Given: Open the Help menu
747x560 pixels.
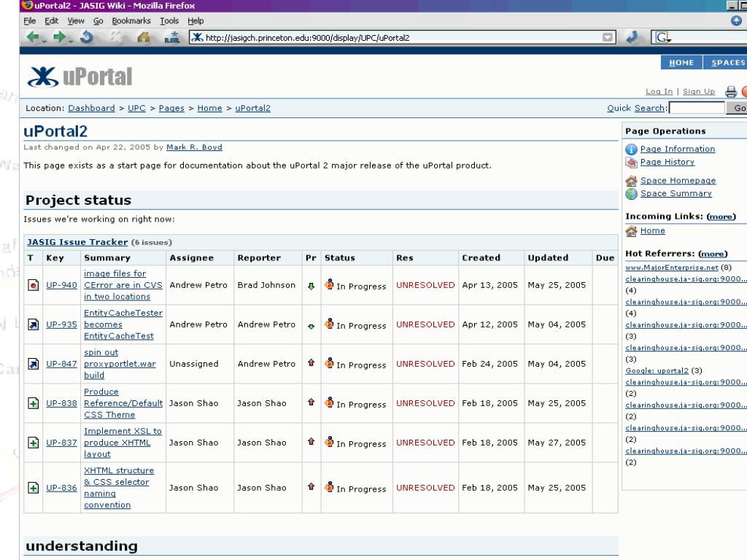Looking at the screenshot, I should 196,21.
